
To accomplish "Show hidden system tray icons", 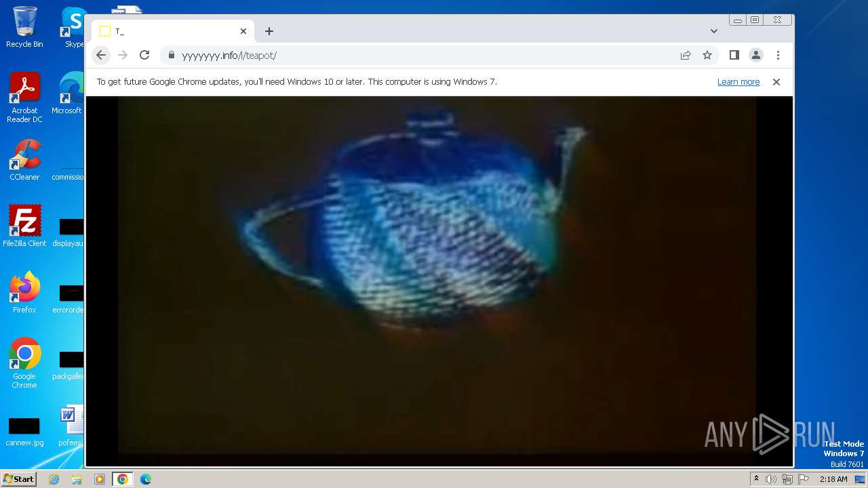I will coord(756,479).
